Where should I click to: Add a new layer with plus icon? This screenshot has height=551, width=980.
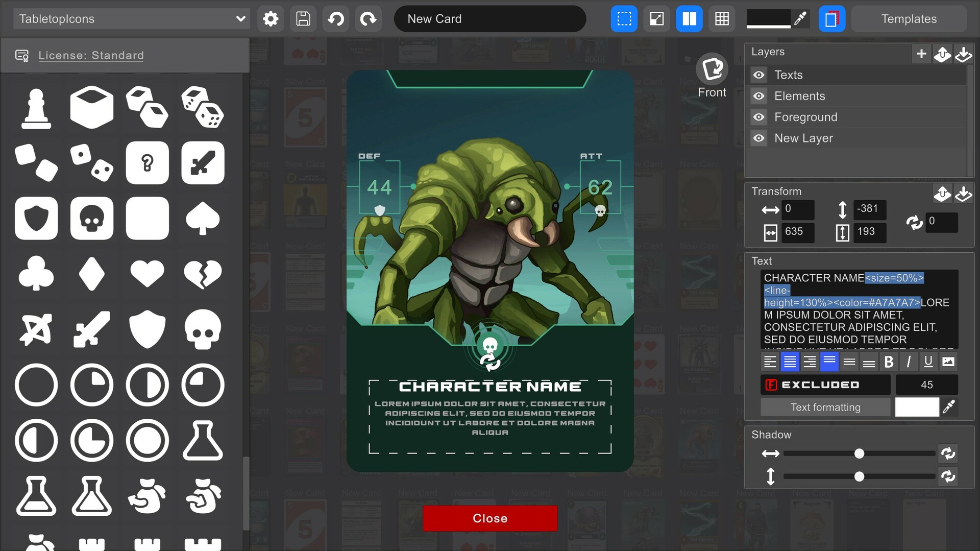pos(921,54)
